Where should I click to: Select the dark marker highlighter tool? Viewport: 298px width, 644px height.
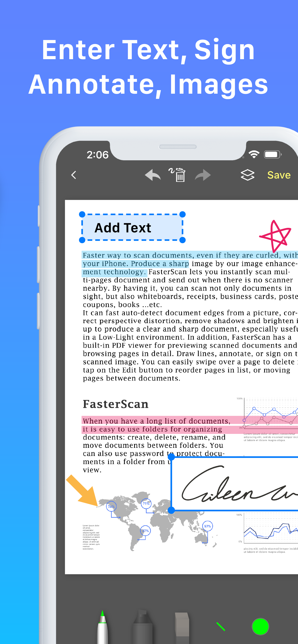[x=143, y=627]
